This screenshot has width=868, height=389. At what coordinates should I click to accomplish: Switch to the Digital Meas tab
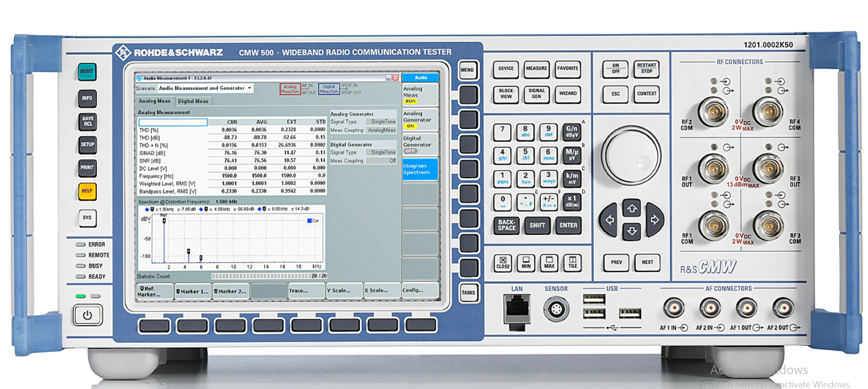point(193,101)
